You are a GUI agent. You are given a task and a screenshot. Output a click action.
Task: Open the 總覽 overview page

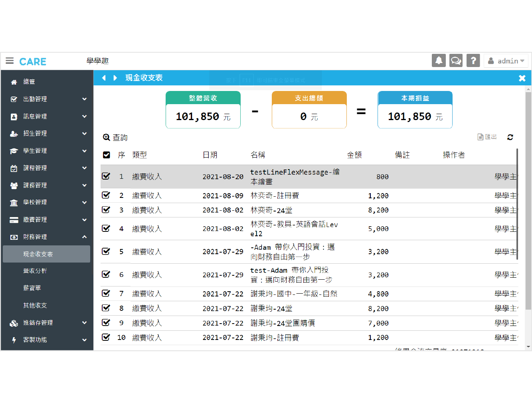[x=29, y=81]
